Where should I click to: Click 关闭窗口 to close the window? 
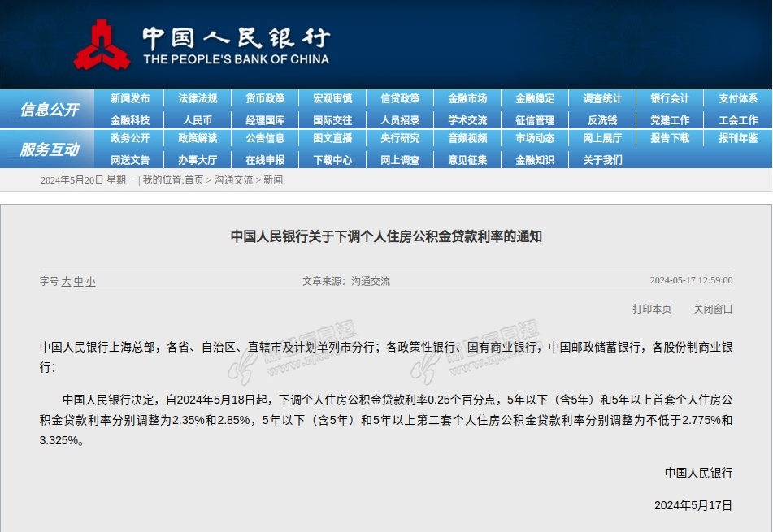713,309
